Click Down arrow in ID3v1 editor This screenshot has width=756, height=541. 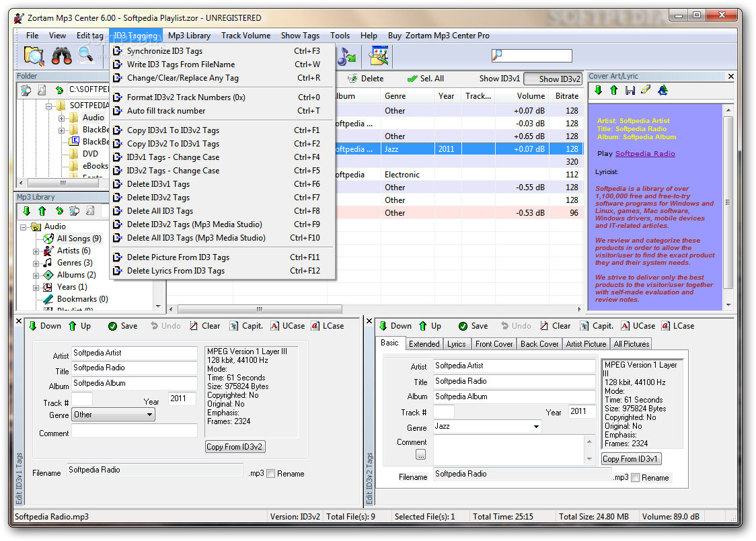click(45, 326)
